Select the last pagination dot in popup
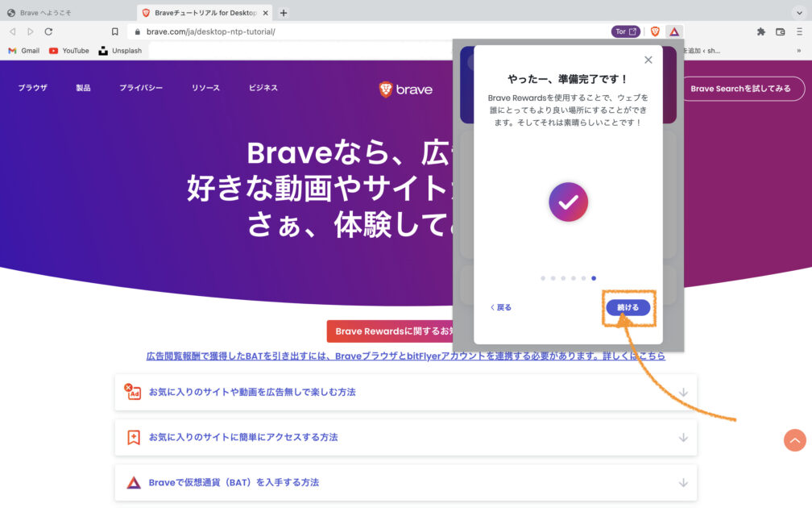The width and height of the screenshot is (812, 508). [x=594, y=278]
